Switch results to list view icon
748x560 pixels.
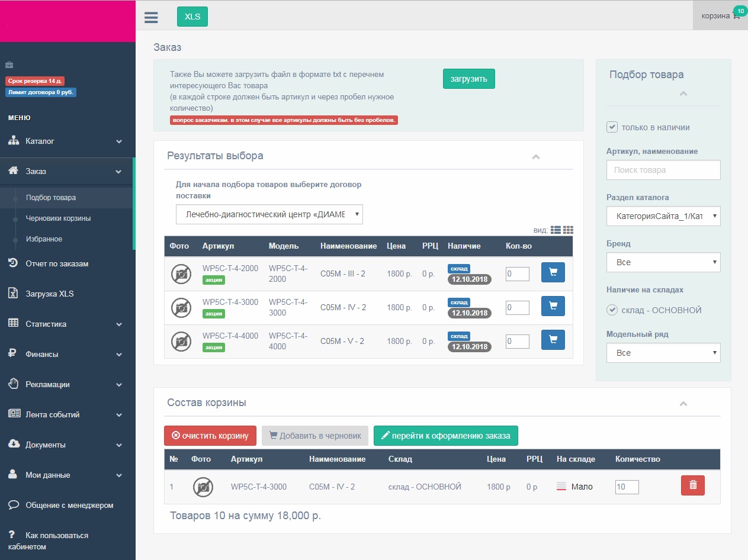556,230
